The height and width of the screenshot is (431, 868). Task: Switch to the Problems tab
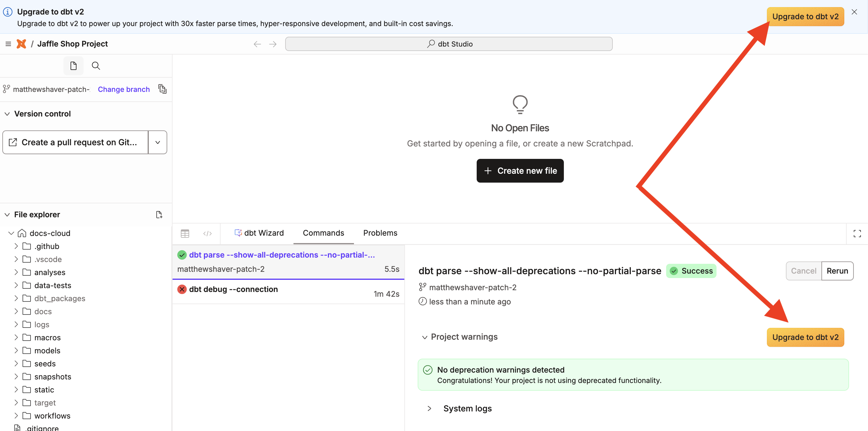pos(380,233)
